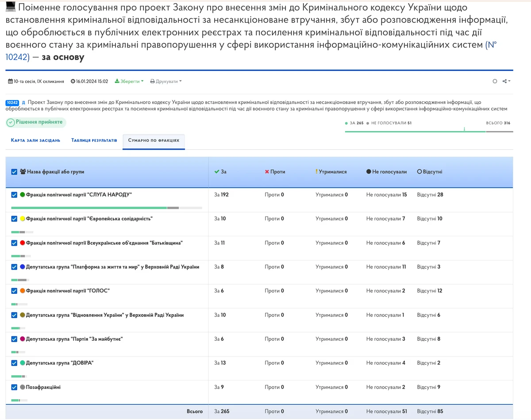Open the Зберегти dropdown
The image size is (531, 420).
(129, 81)
